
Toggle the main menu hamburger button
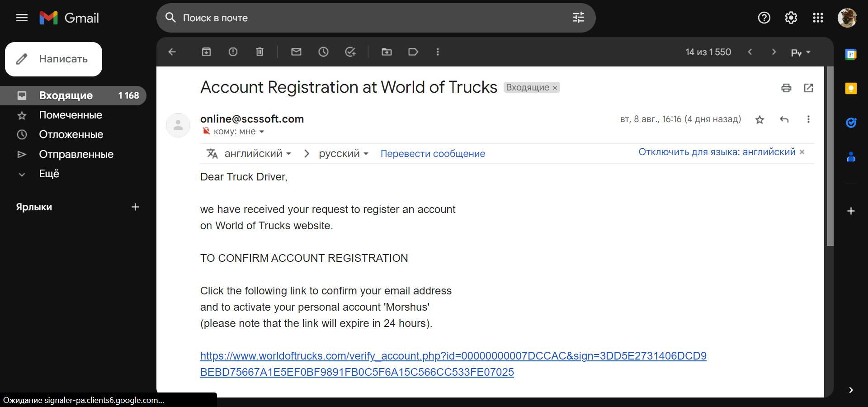[x=22, y=18]
